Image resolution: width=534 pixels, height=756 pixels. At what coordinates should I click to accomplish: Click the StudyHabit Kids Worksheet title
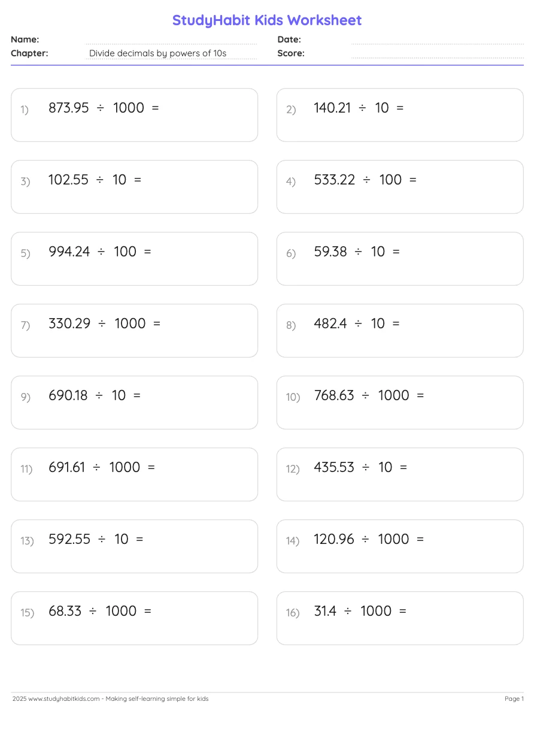click(267, 20)
